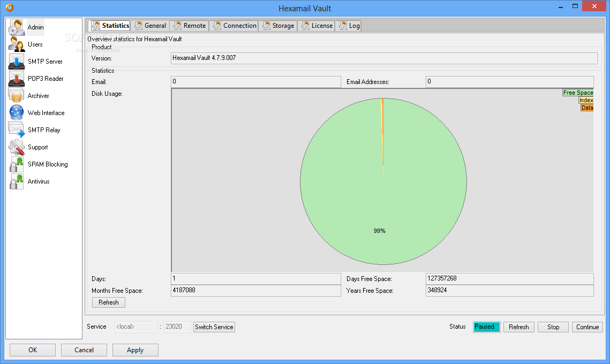Select the SPAM Blocking label
The height and width of the screenshot is (364, 610).
coord(48,164)
